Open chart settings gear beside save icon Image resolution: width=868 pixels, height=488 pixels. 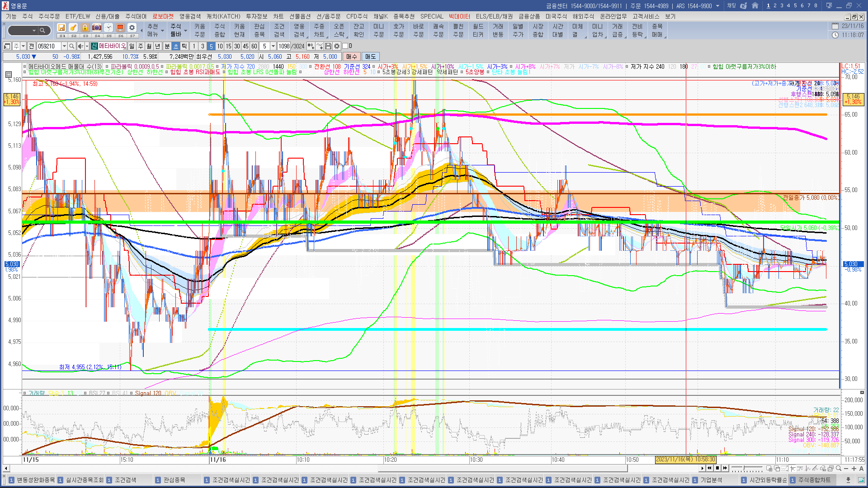(337, 46)
